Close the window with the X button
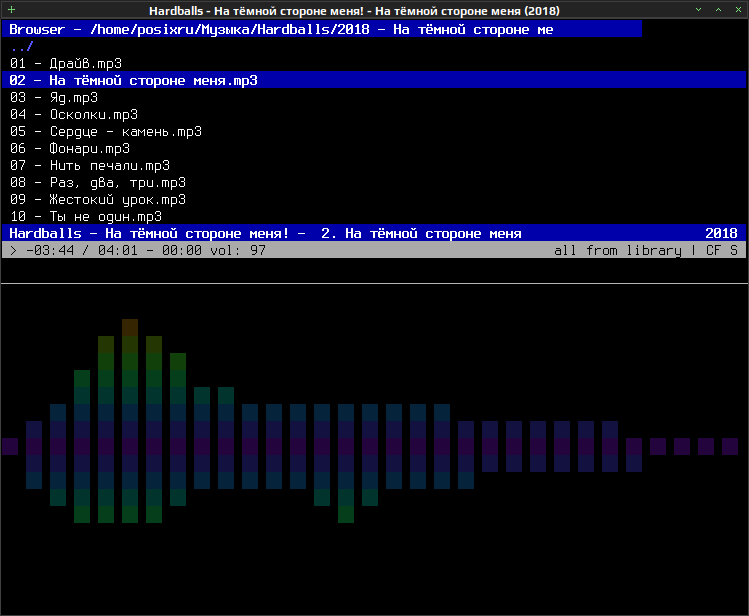The image size is (749, 616). coord(738,10)
